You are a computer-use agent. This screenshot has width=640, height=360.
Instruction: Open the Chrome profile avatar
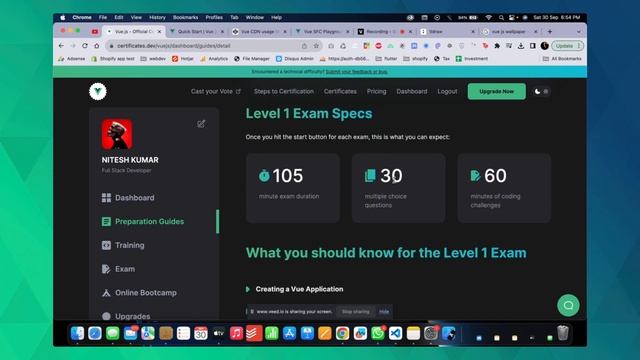point(544,46)
